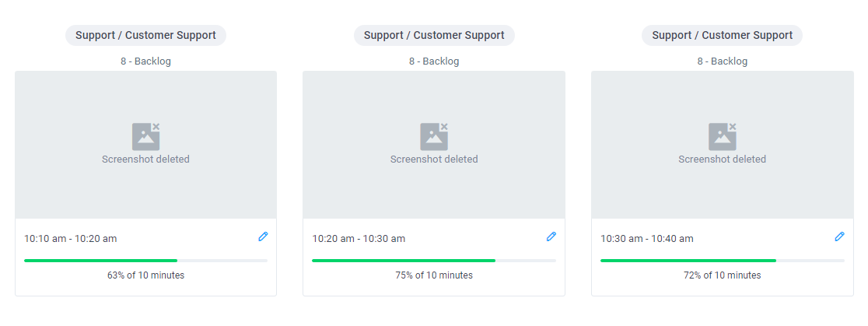The height and width of the screenshot is (326, 868).
Task: Click deleted image icon in 10:10 am card
Action: pyautogui.click(x=145, y=137)
